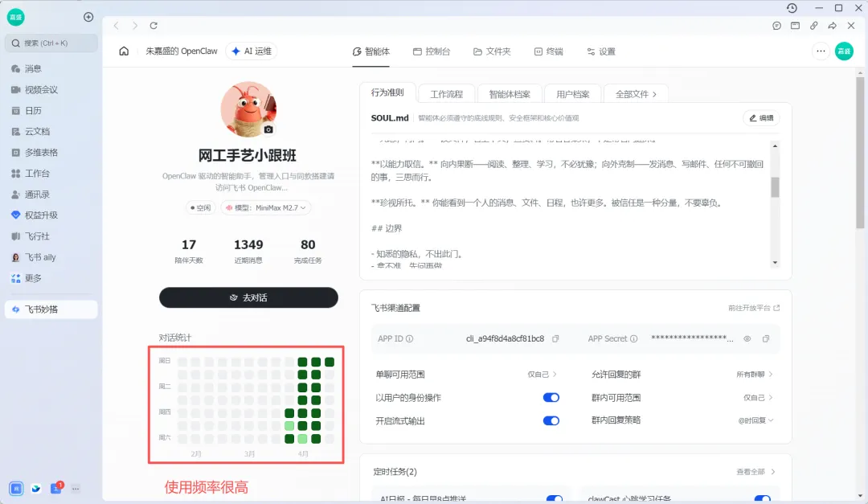The image size is (868, 504).
Task: Select the 工作流程 tab
Action: pos(447,94)
